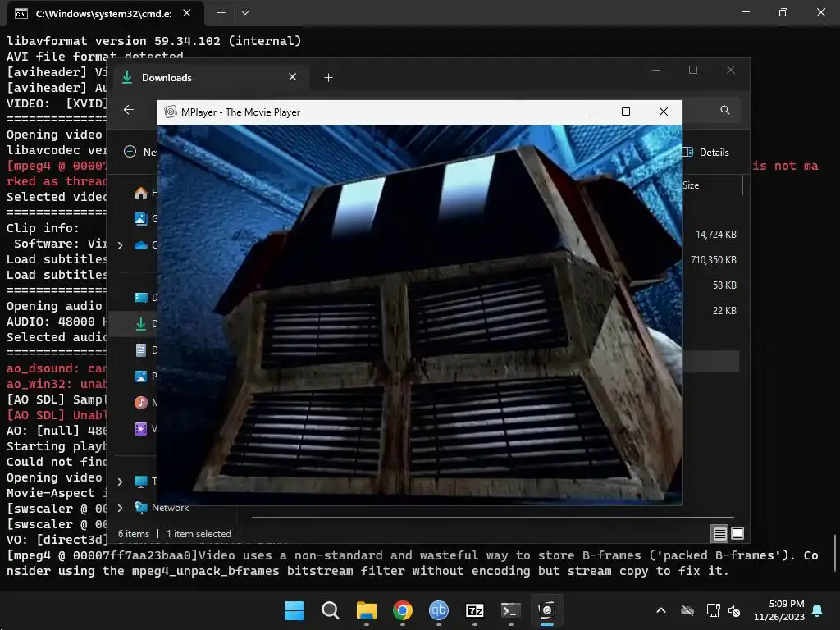Image resolution: width=840 pixels, height=630 pixels.
Task: Open File Explorer from taskbar
Action: tap(367, 610)
